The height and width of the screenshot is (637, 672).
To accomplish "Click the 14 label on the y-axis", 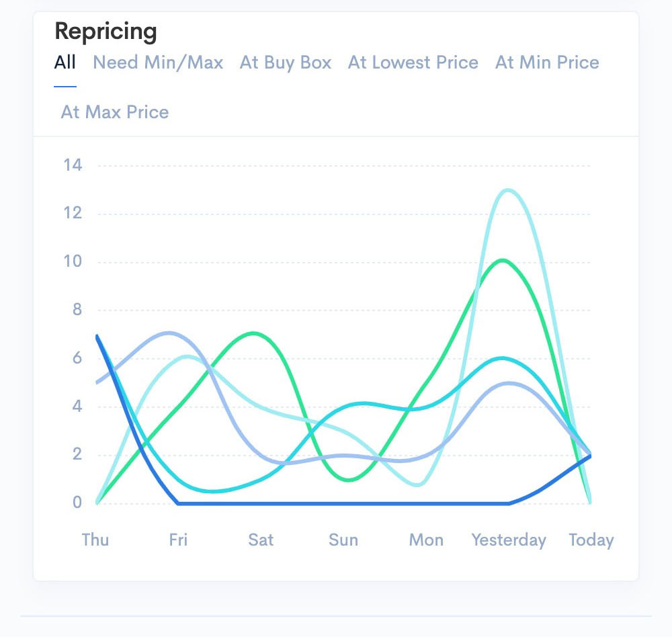I will 73,165.
